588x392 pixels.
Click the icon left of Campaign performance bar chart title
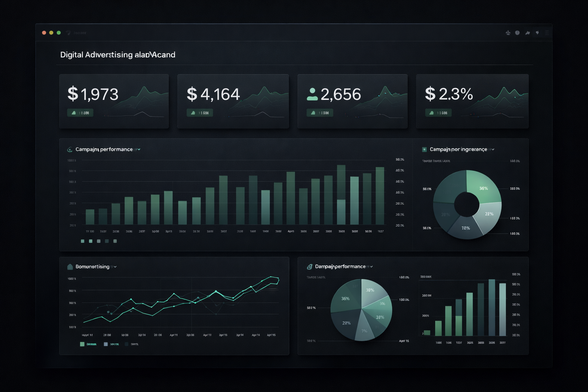pos(70,150)
